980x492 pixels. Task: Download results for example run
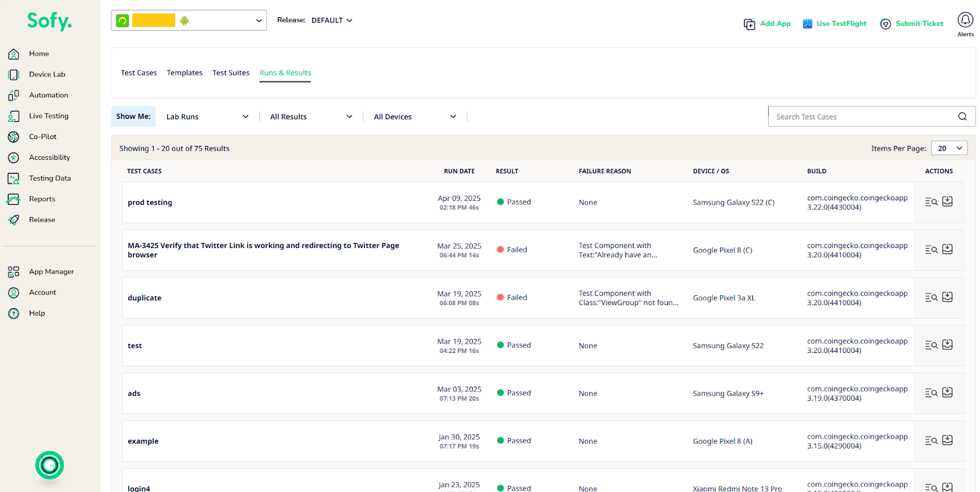(x=948, y=441)
